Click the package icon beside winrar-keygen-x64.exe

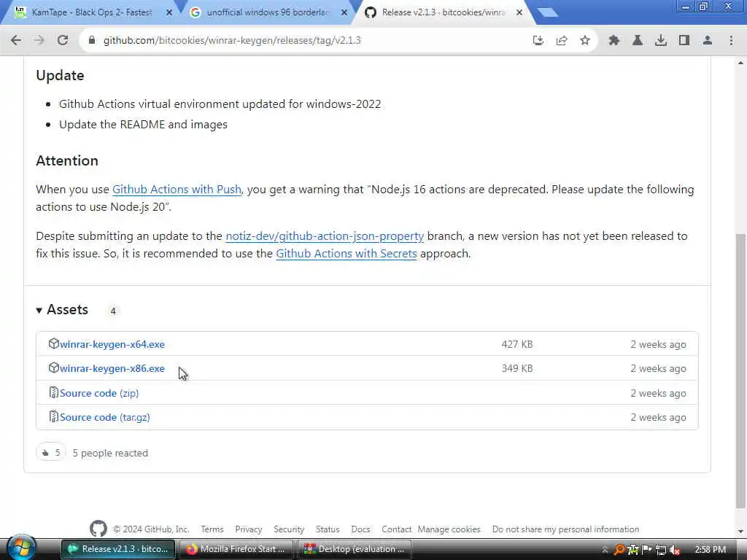(53, 343)
